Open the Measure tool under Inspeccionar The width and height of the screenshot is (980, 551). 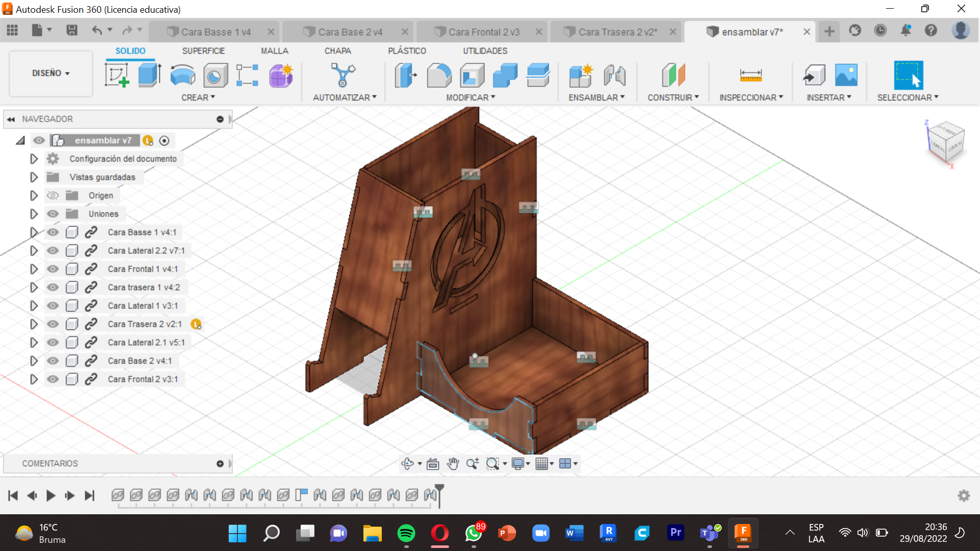click(750, 75)
